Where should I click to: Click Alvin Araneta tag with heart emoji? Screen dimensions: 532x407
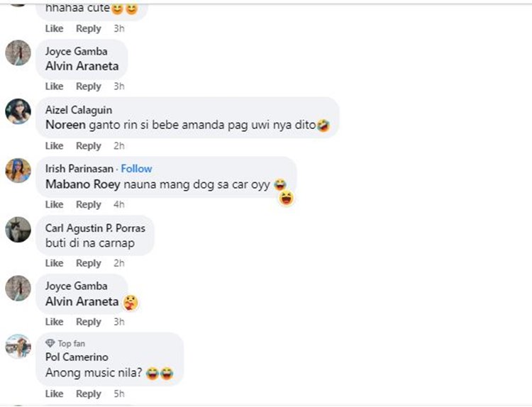tap(82, 301)
